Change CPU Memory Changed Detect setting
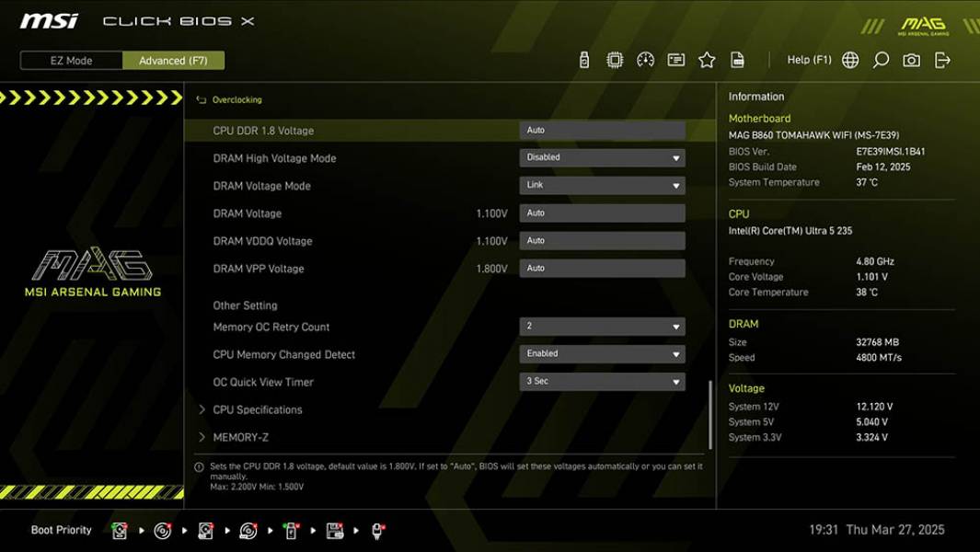Image resolution: width=980 pixels, height=552 pixels. tap(602, 354)
